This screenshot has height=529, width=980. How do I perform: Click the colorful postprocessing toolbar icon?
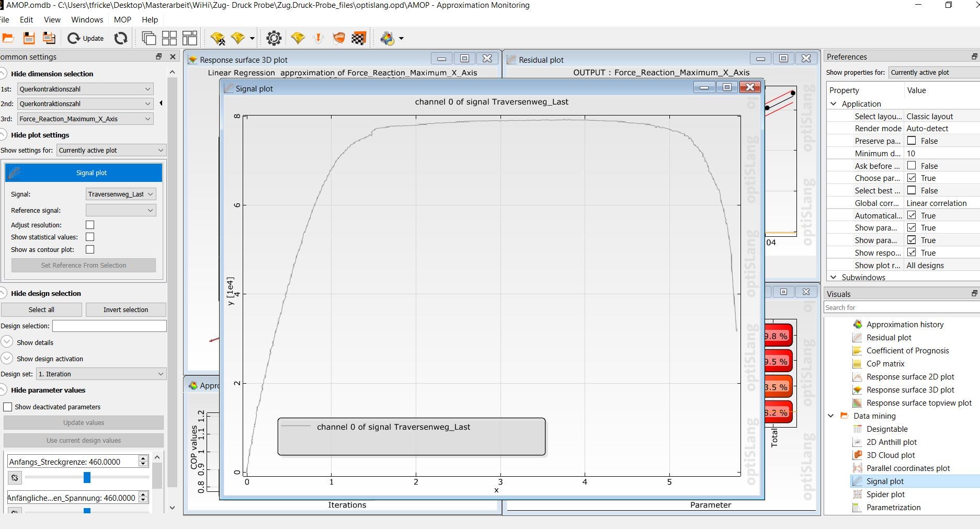tap(388, 38)
